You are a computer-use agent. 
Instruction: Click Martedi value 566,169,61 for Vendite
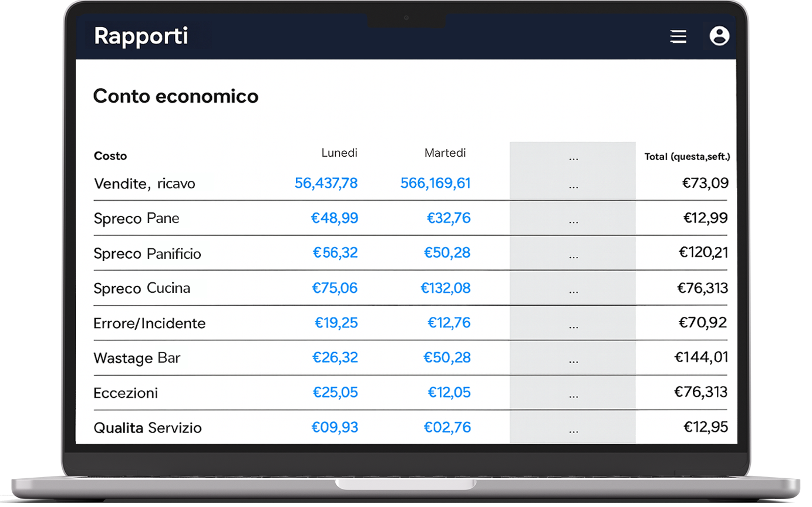point(435,183)
